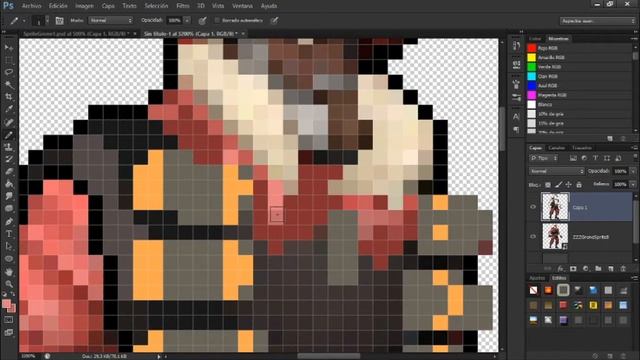
Task: Select the Move tool
Action: point(9,48)
